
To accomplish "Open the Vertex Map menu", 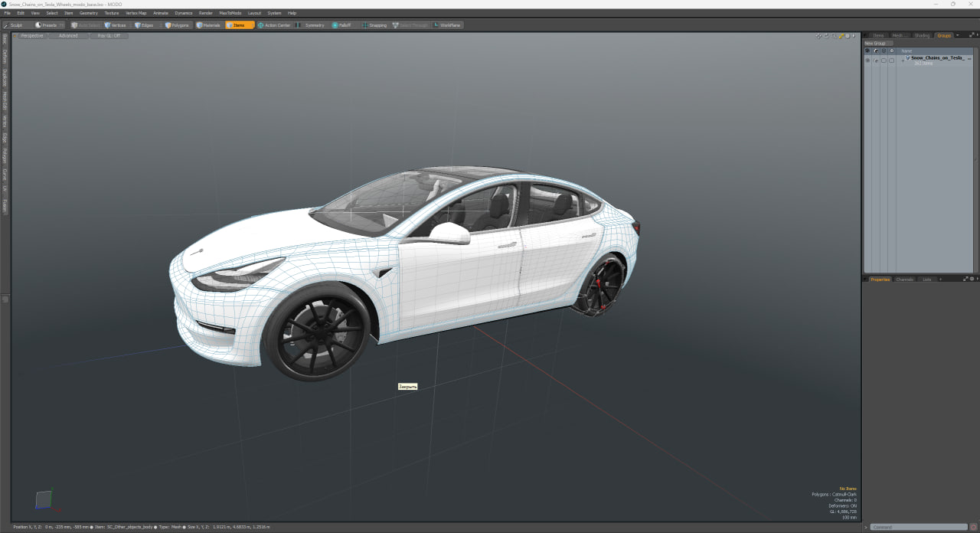I will (x=136, y=13).
